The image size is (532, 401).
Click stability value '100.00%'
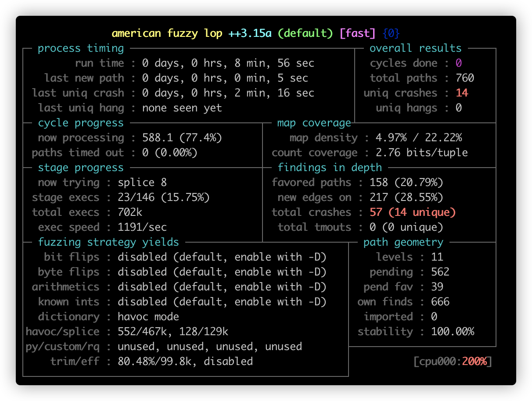(x=453, y=332)
